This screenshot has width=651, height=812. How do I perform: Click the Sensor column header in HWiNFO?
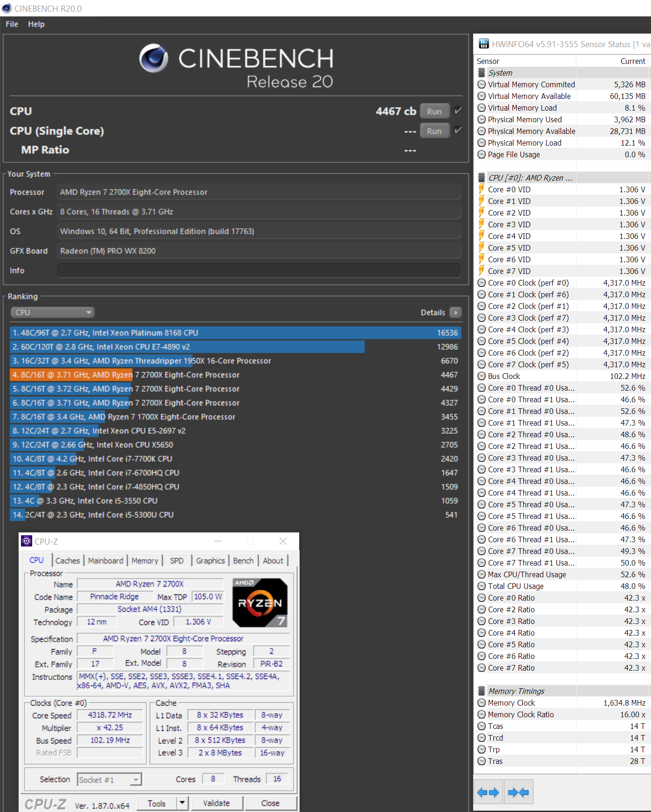point(525,61)
